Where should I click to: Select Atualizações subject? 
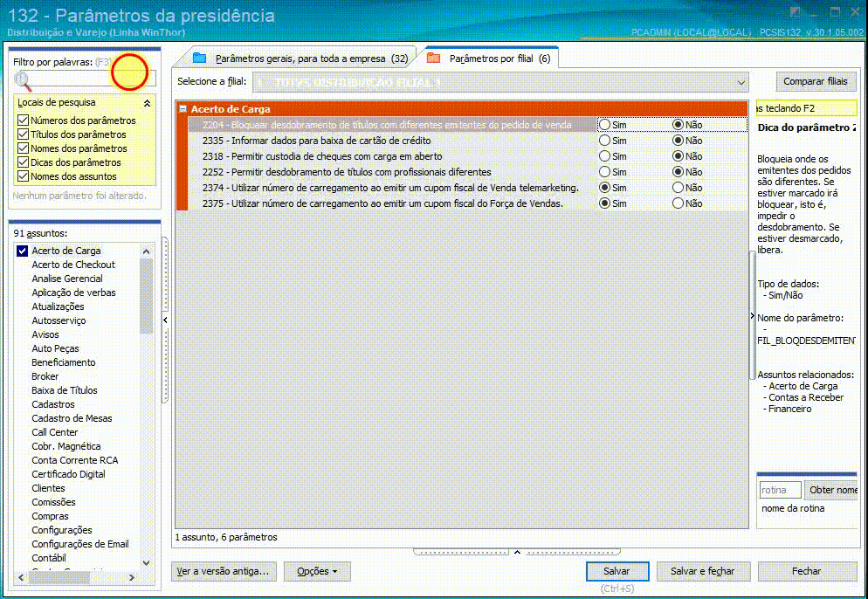click(58, 306)
